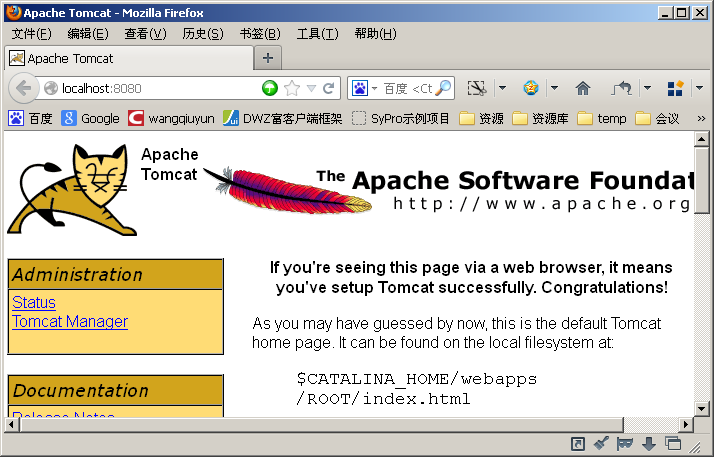The width and height of the screenshot is (714, 457).
Task: Click the star badge toolbar icon
Action: pyautogui.click(x=530, y=88)
